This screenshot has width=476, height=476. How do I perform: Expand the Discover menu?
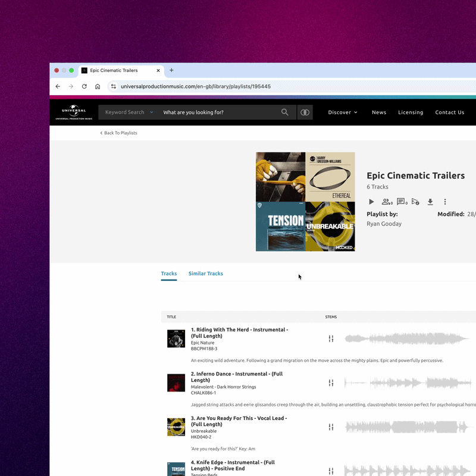click(343, 112)
